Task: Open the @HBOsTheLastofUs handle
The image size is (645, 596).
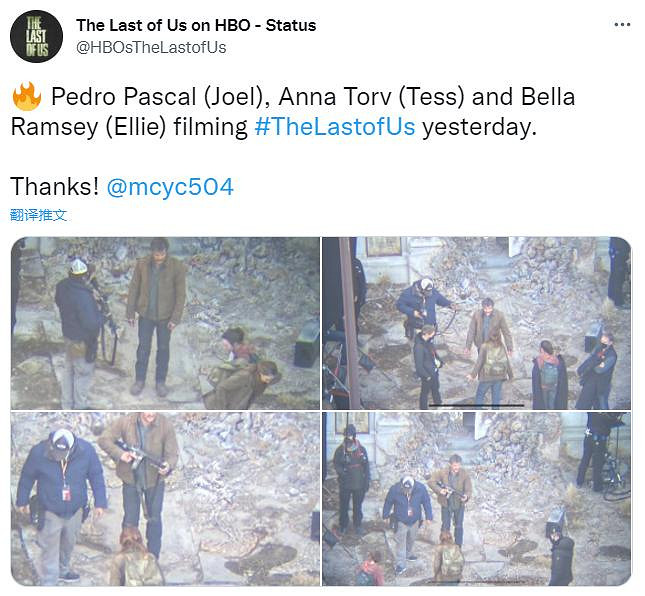Action: click(x=151, y=48)
